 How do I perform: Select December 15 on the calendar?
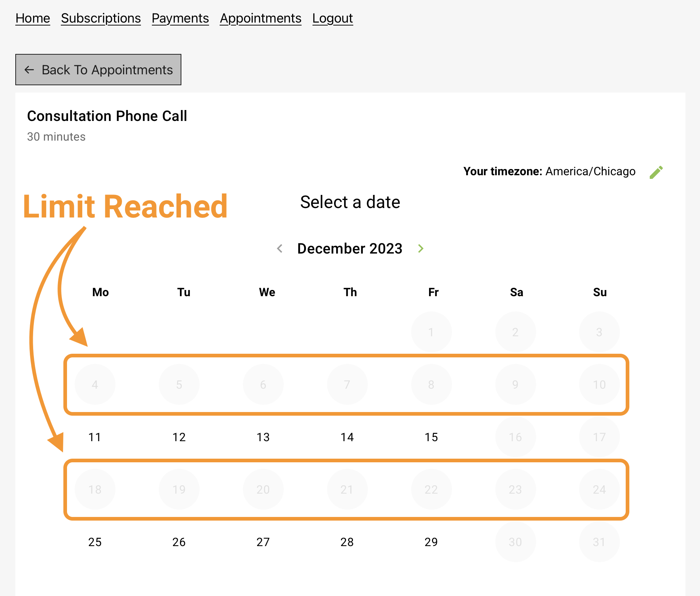[x=431, y=437]
